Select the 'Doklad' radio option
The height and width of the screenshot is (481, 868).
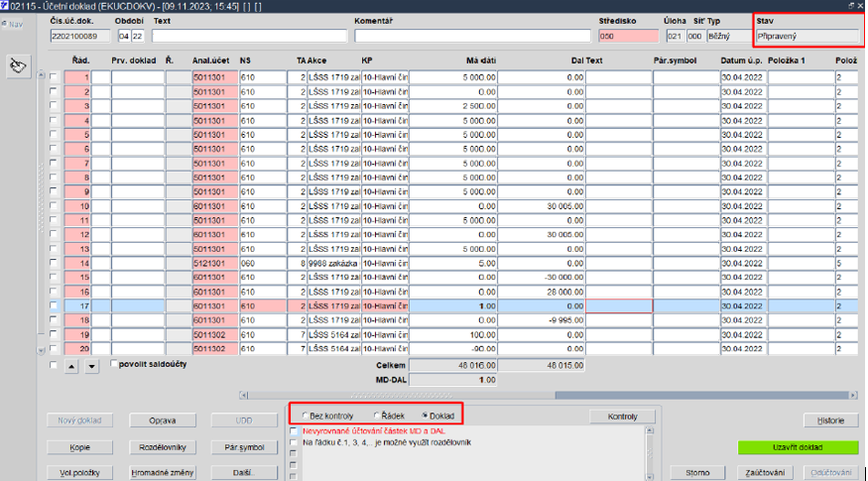(425, 416)
